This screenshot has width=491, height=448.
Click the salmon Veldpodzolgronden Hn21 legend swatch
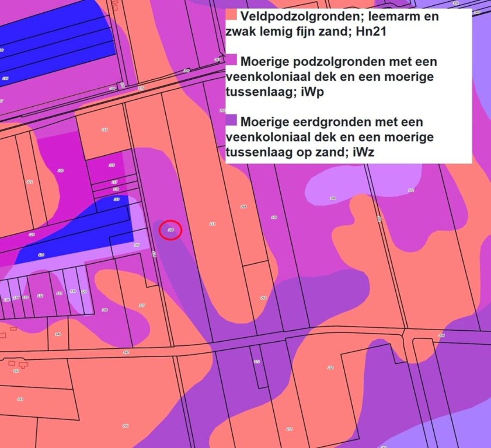coord(232,15)
